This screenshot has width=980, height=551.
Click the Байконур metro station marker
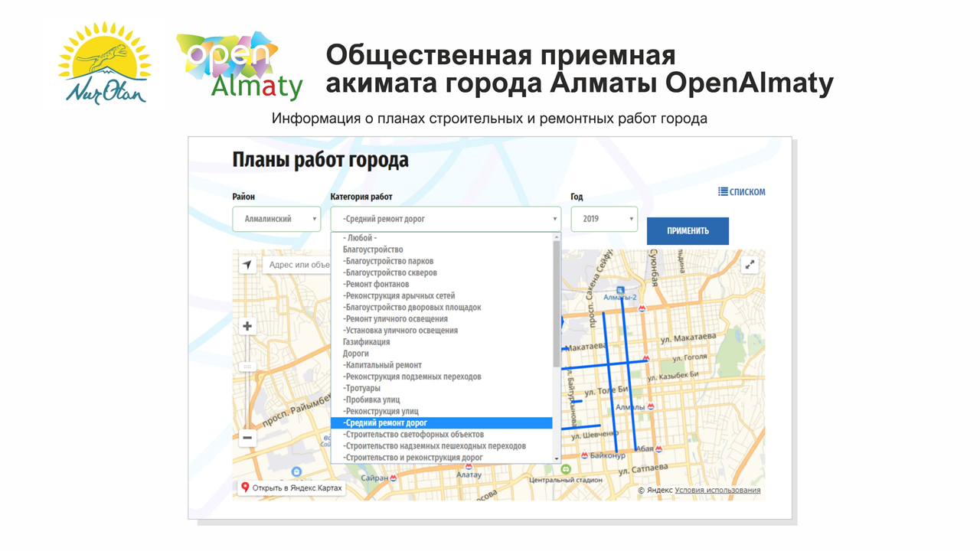tap(585, 455)
